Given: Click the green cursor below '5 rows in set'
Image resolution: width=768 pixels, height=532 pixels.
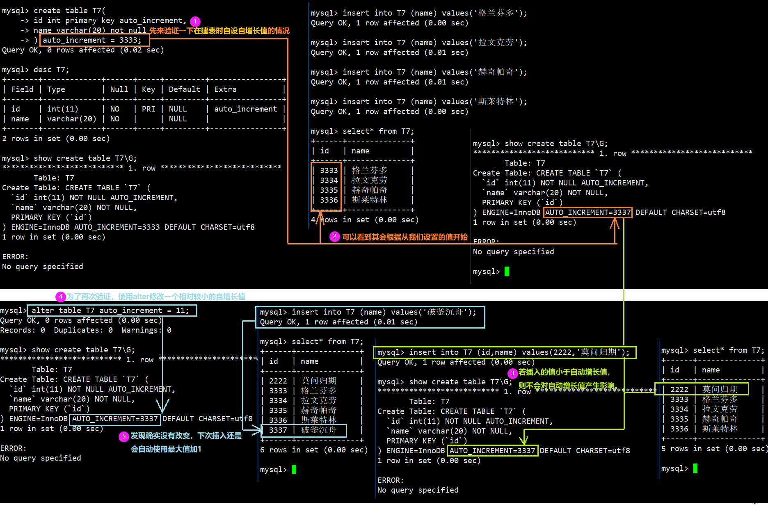Looking at the screenshot, I should [695, 468].
